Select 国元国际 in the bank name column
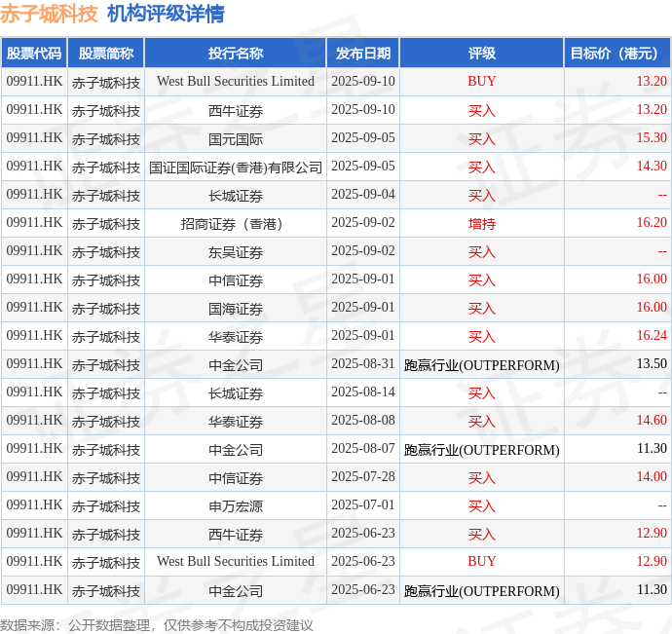 pyautogui.click(x=236, y=139)
